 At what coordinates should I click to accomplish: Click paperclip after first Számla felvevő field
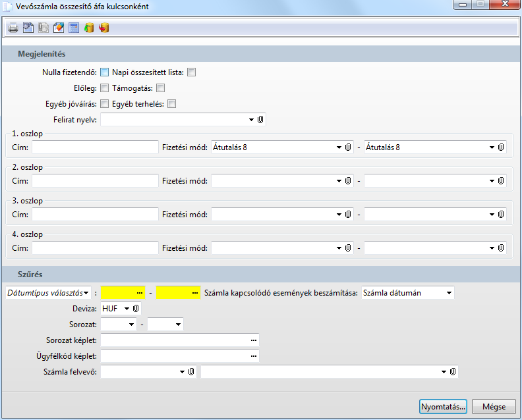[191, 372]
